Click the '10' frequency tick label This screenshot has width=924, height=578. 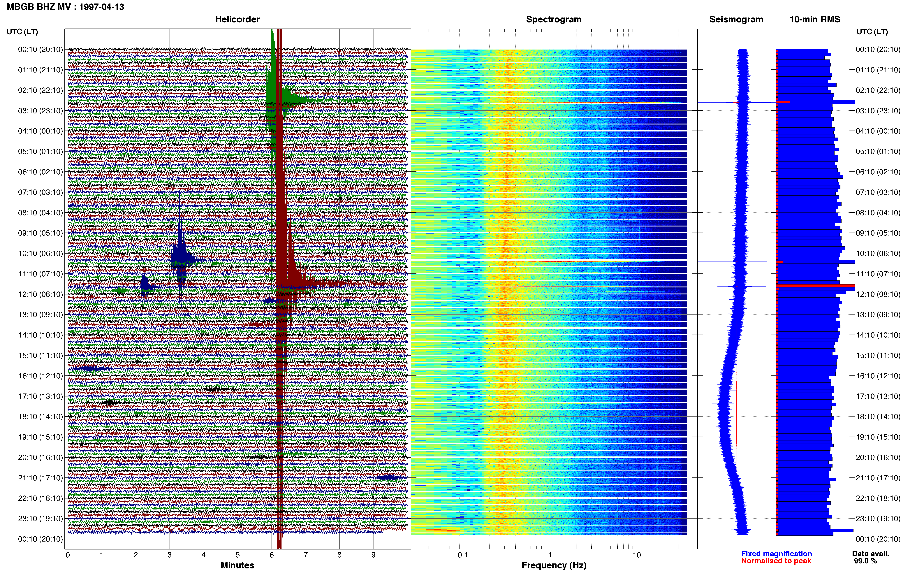[x=637, y=555]
